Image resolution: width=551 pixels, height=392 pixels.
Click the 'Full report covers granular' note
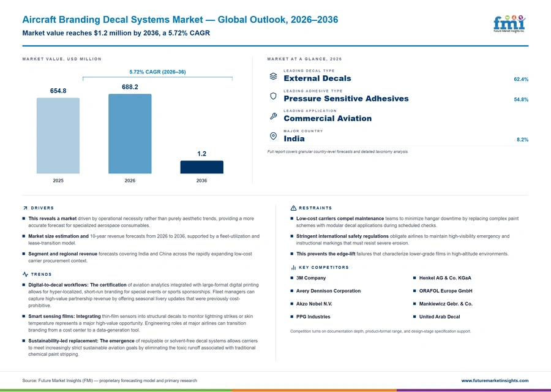tap(338, 152)
